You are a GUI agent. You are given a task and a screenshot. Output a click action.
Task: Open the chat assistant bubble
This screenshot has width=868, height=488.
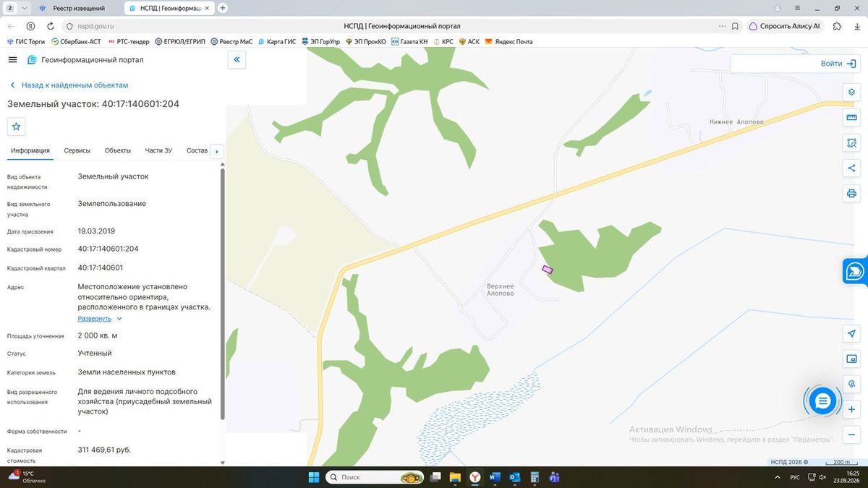(x=822, y=401)
